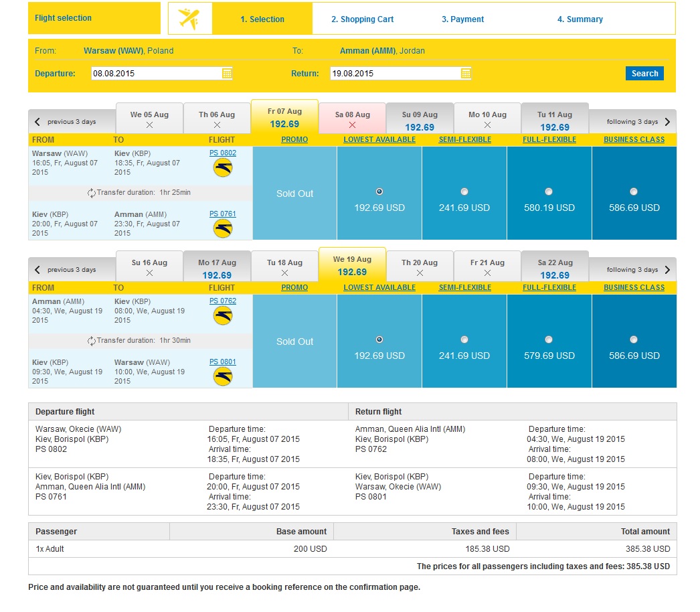This screenshot has height=612, width=700.
Task: Click the outbound LOWEST AVAILABLE column link
Action: [x=379, y=139]
